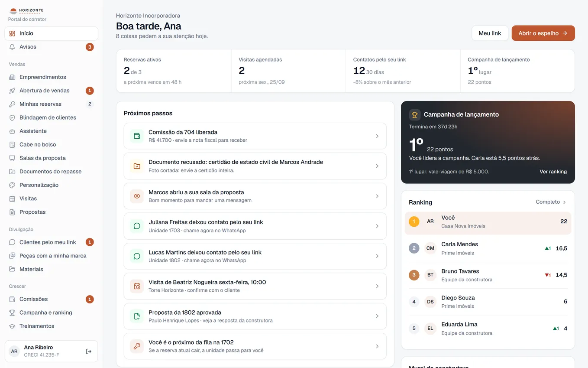Open Comissões in the Crescer section
This screenshot has height=368, width=588.
pos(52,299)
